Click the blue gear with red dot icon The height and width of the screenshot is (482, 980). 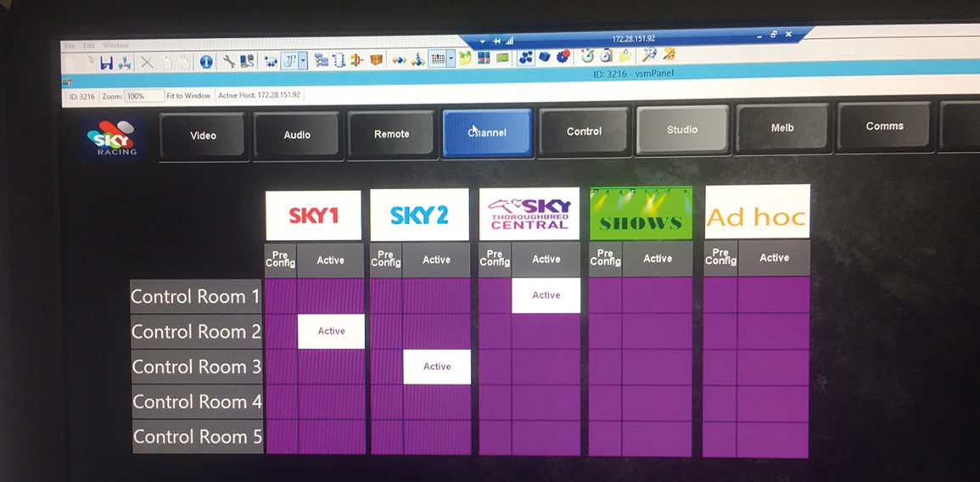[563, 57]
